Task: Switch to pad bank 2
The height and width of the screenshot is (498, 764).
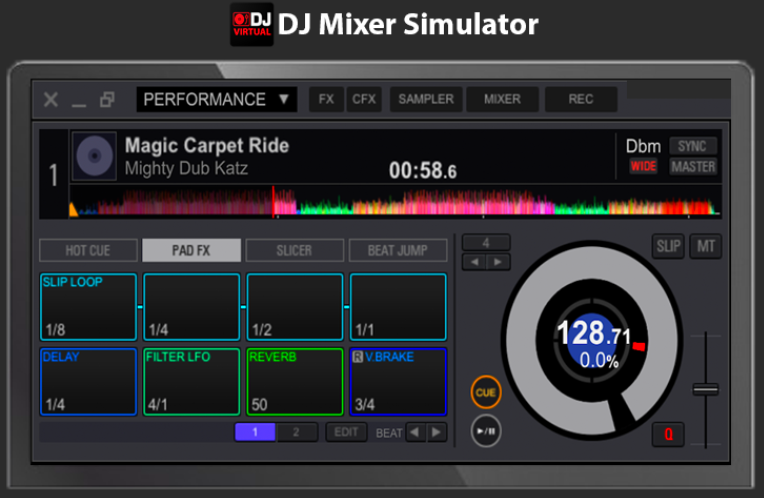Action: click(x=296, y=432)
